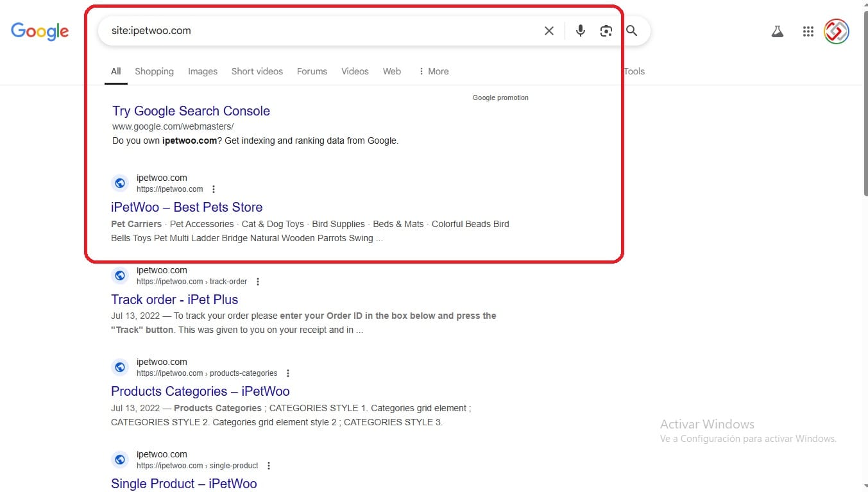868x492 pixels.
Task: Click globe favicon of Track order result
Action: point(120,276)
